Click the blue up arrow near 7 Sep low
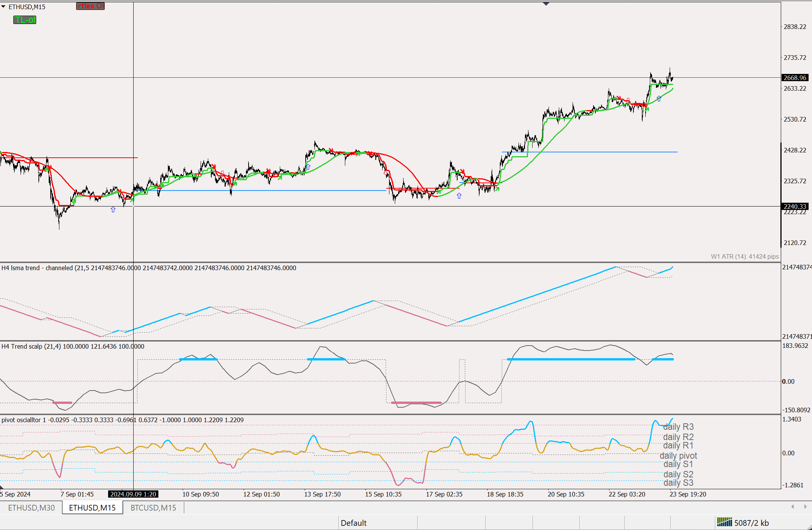This screenshot has height=530, width=812. pyautogui.click(x=113, y=210)
